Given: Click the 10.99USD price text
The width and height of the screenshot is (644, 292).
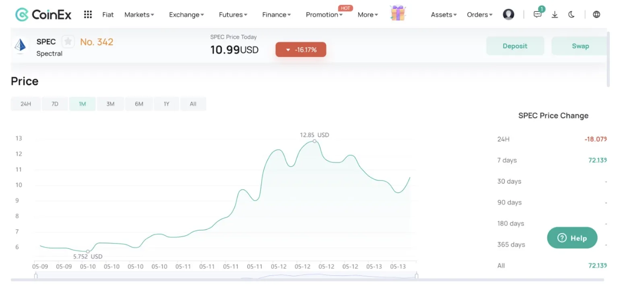Looking at the screenshot, I should tap(234, 50).
